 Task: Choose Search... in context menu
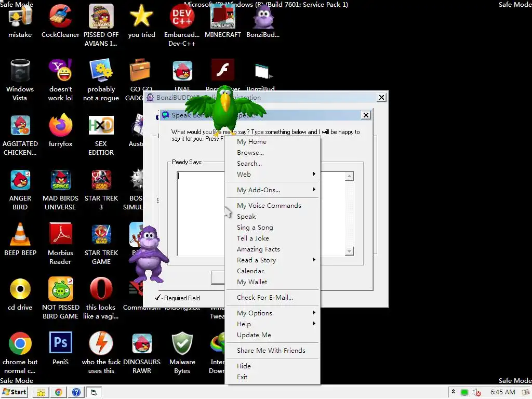click(x=273, y=164)
